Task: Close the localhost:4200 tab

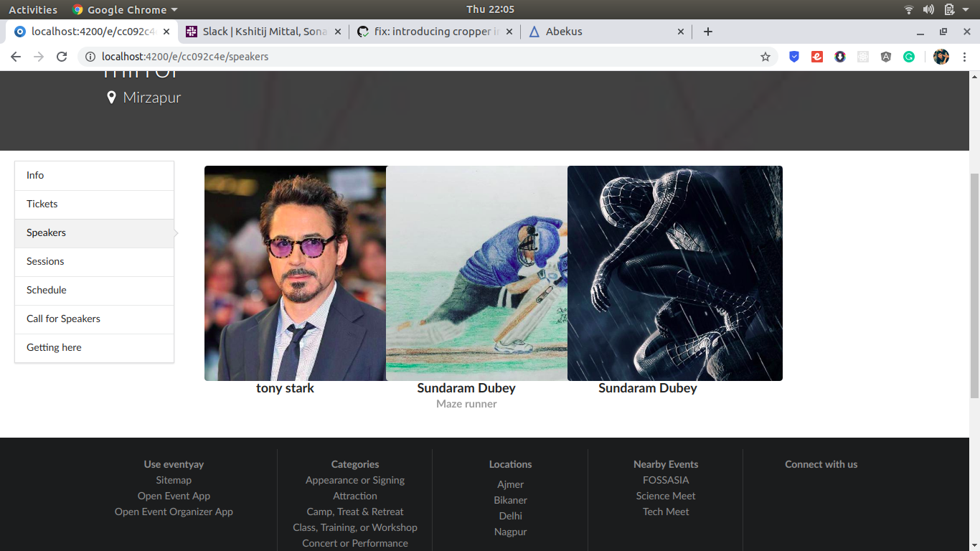Action: click(166, 32)
